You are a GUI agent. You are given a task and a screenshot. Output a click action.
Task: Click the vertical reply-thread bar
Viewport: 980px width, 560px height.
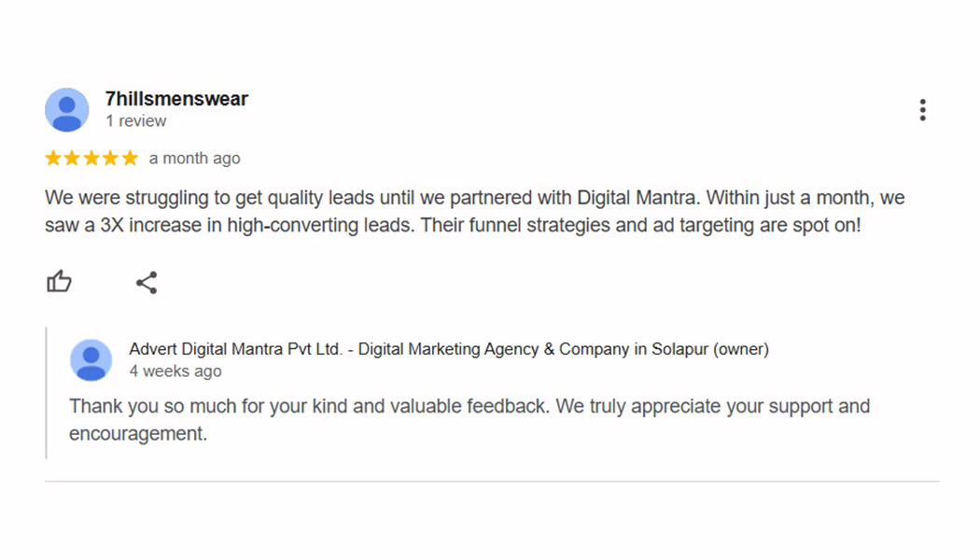coord(47,393)
